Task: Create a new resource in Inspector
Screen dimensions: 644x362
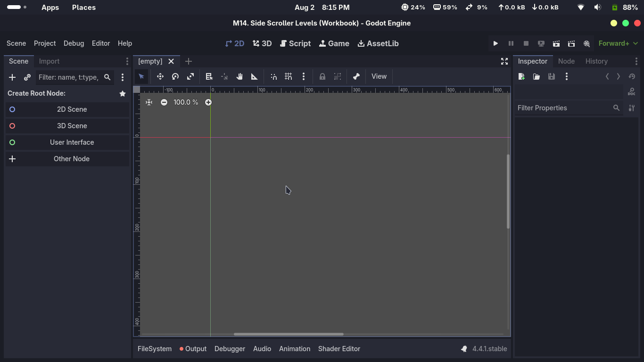Action: tap(521, 76)
